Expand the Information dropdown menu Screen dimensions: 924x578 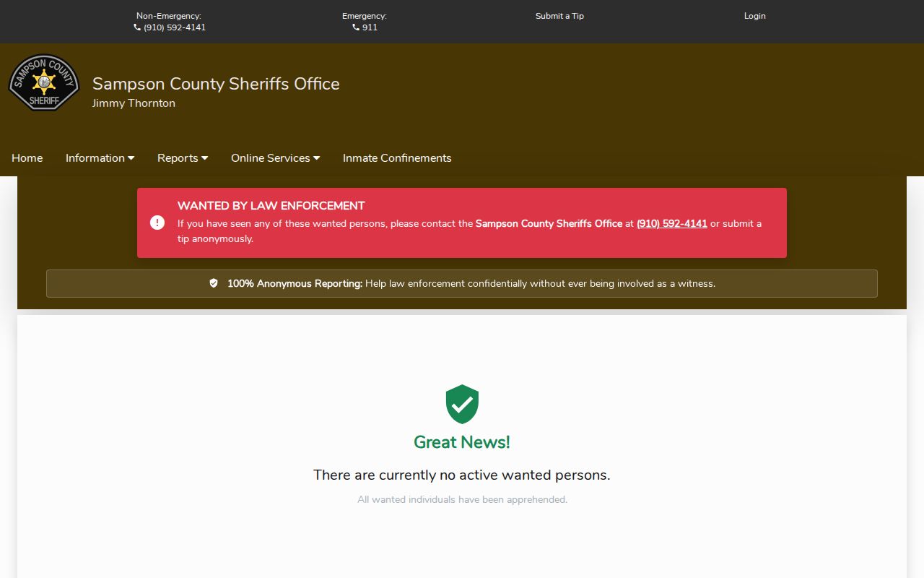(x=100, y=158)
